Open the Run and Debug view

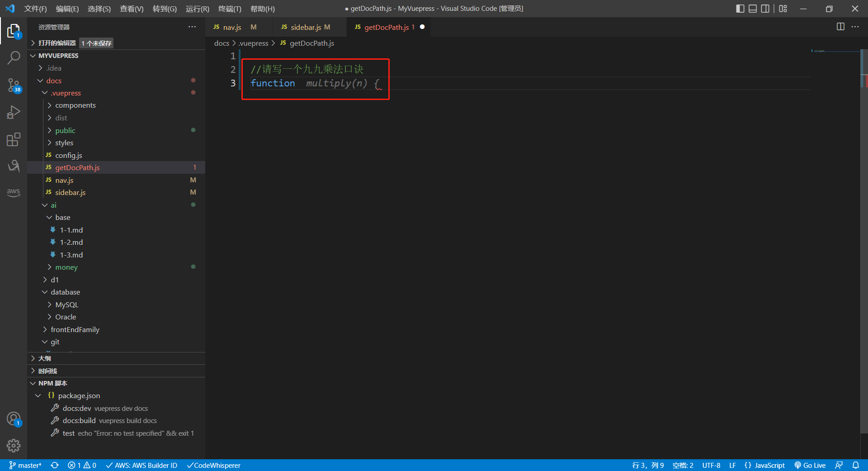coord(14,112)
